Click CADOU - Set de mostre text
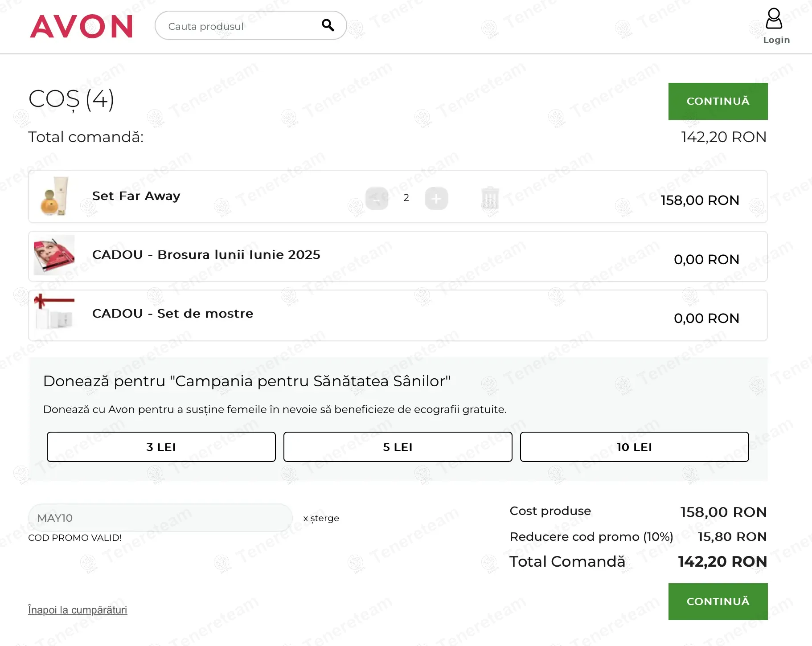812x646 pixels. coord(173,314)
